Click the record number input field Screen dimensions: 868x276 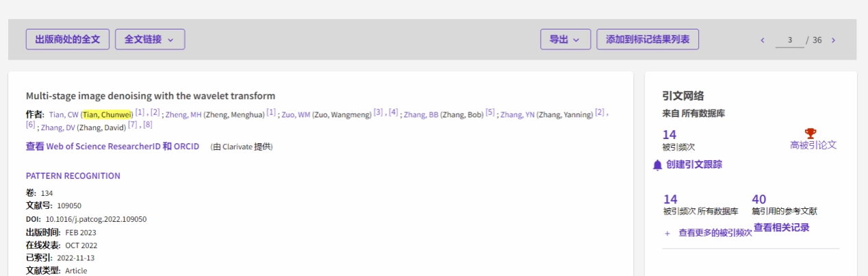click(x=789, y=40)
